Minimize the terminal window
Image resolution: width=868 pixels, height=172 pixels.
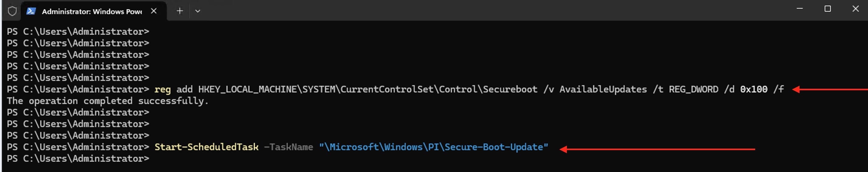800,9
